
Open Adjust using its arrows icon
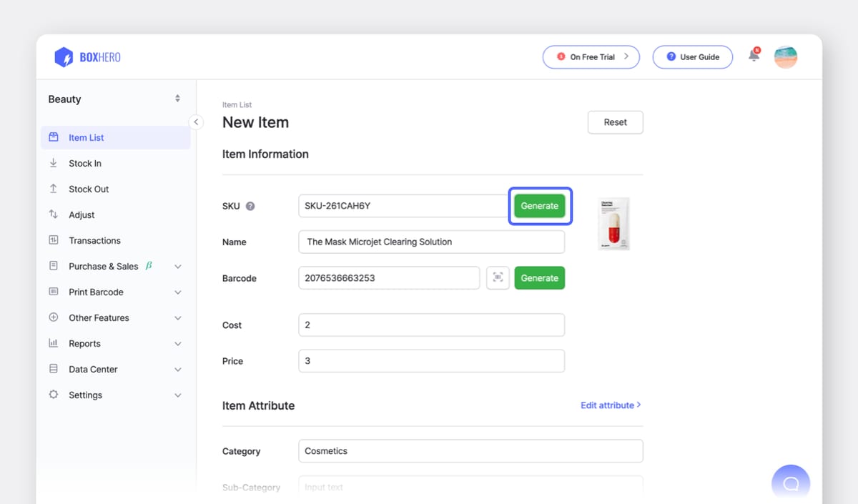point(54,214)
